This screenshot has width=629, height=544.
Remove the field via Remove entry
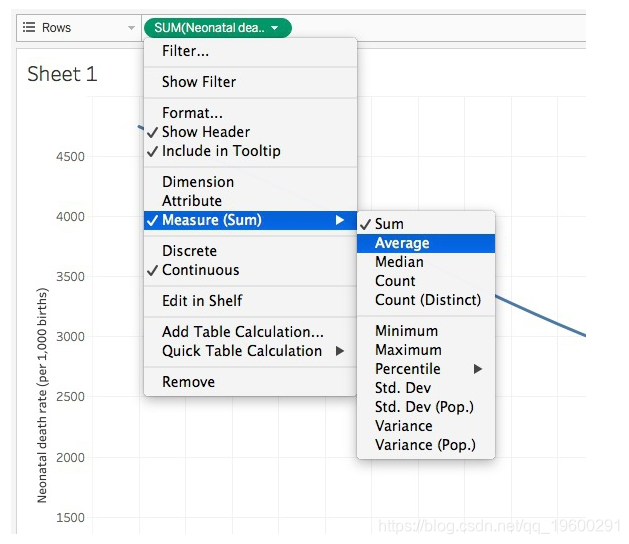(x=250, y=382)
